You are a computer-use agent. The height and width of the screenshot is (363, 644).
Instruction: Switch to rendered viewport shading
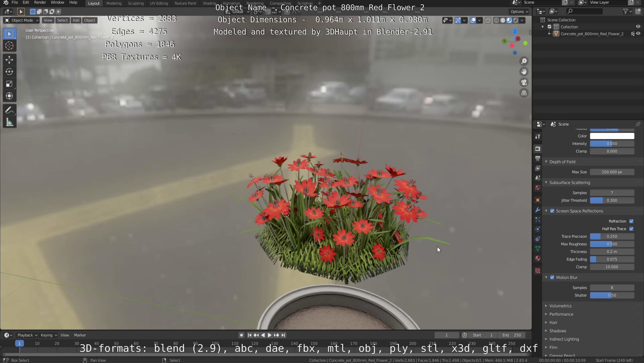coord(516,20)
